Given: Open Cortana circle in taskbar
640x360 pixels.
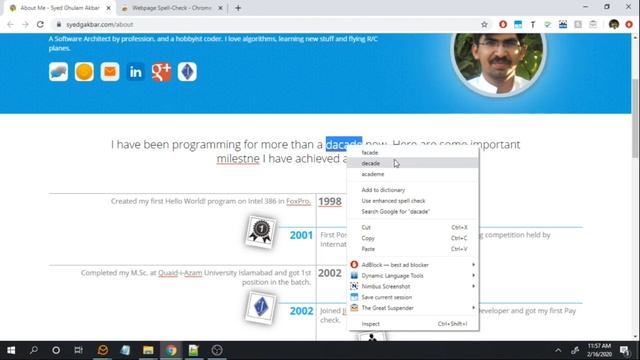Looking at the screenshot, I should click(x=56, y=350).
